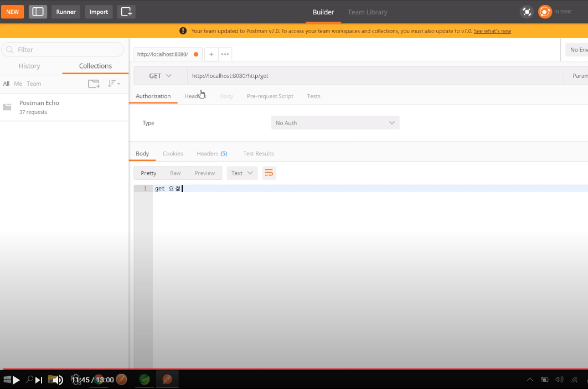The width and height of the screenshot is (588, 389).
Task: Click the new collection folder icon
Action: [x=94, y=84]
